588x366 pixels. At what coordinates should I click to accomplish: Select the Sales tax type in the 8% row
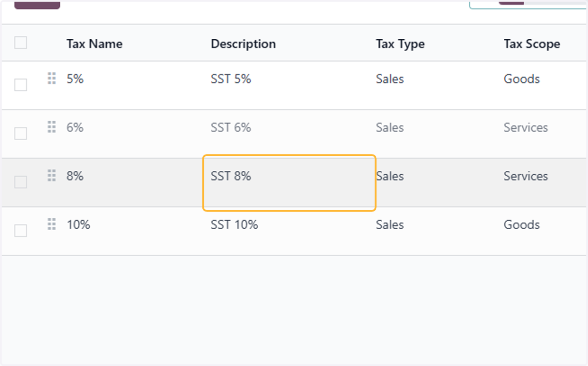[390, 176]
